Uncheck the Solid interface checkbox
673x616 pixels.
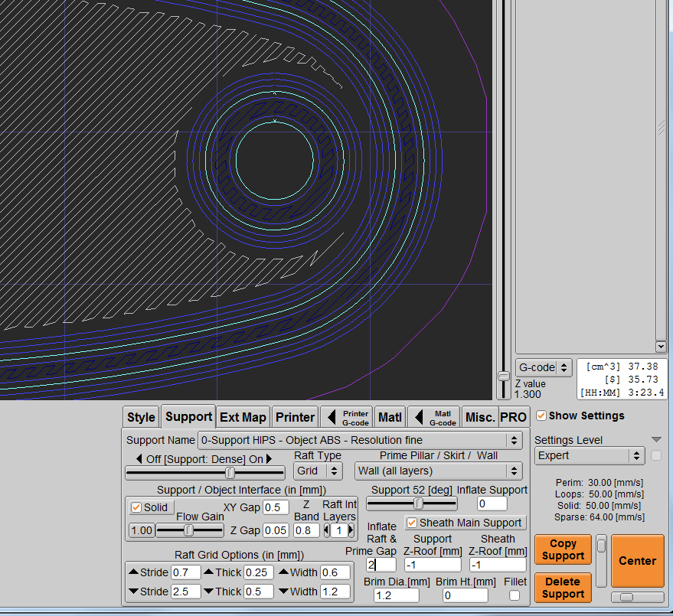point(136,507)
